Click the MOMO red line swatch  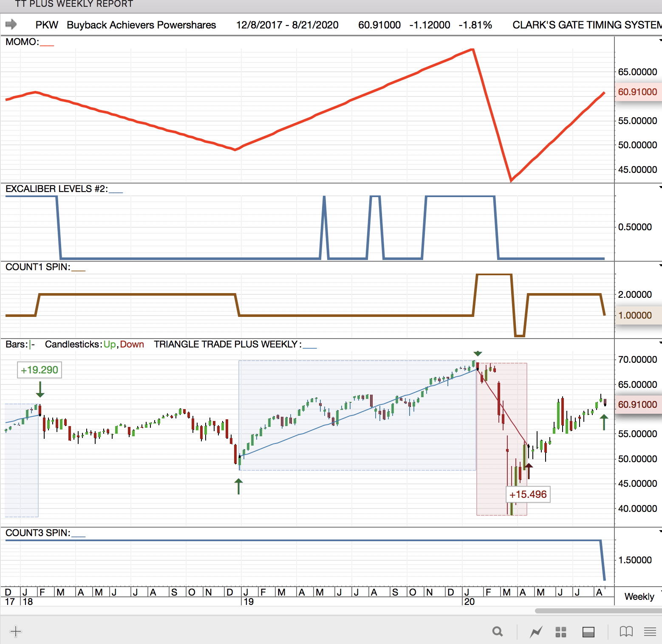(x=47, y=44)
